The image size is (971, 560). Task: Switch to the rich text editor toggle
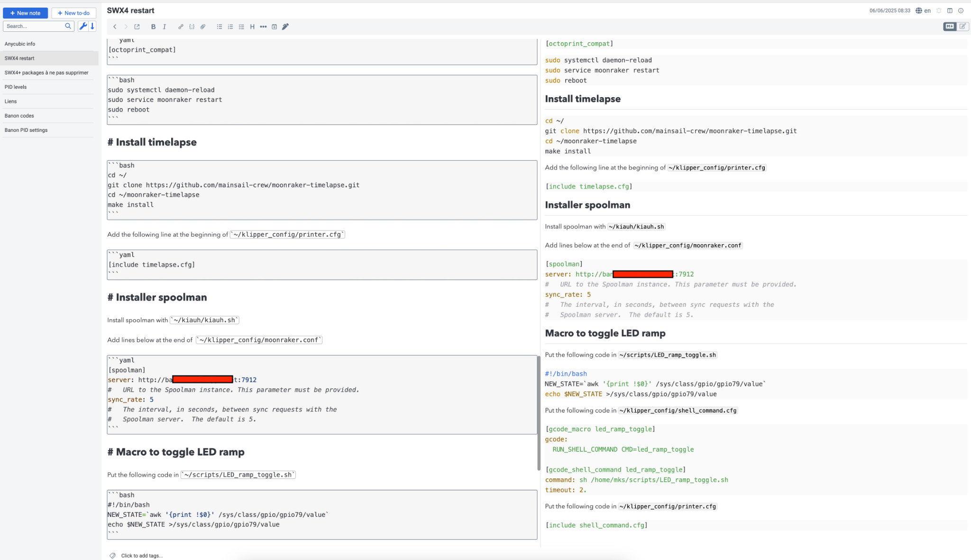pos(962,27)
